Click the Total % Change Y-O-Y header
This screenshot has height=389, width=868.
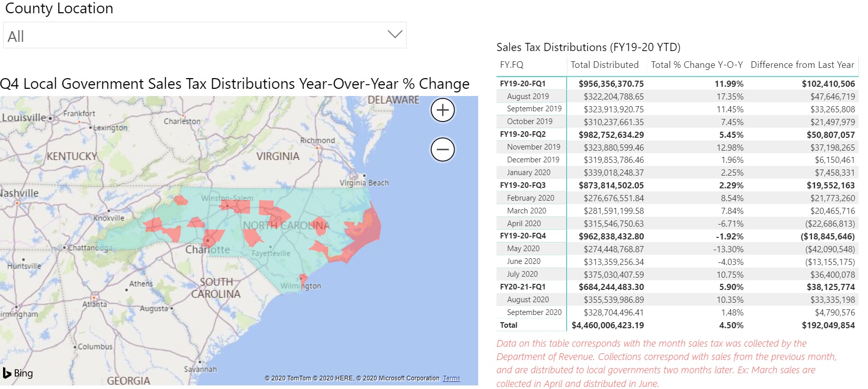tap(697, 65)
